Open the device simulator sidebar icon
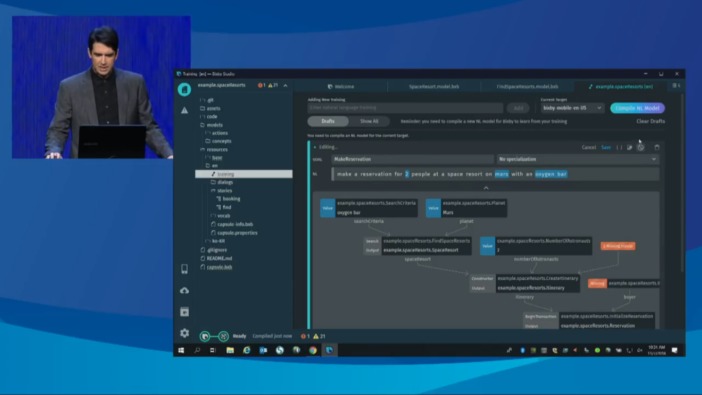Image resolution: width=702 pixels, height=395 pixels. pos(184,269)
